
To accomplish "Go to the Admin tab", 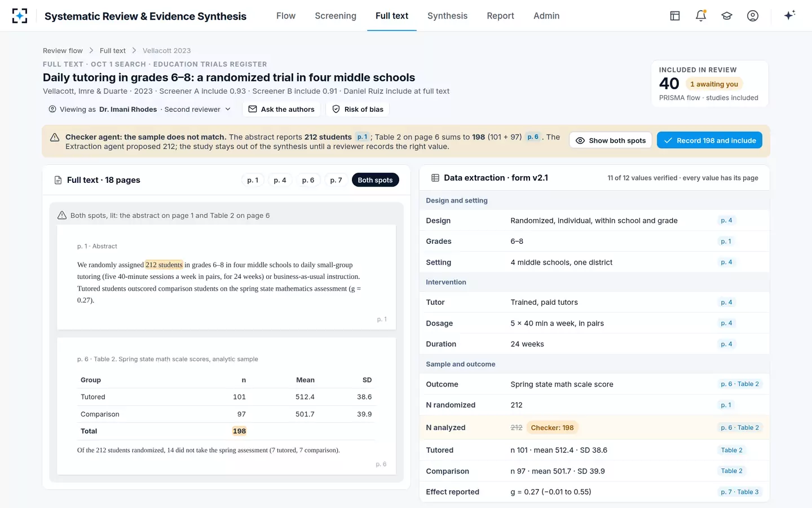I will pos(546,16).
